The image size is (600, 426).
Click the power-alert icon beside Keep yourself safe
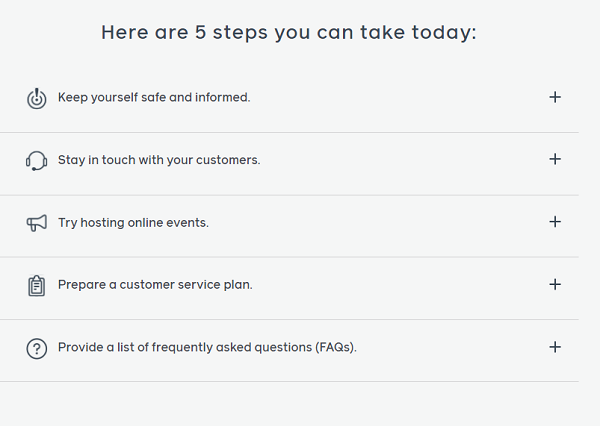click(37, 98)
